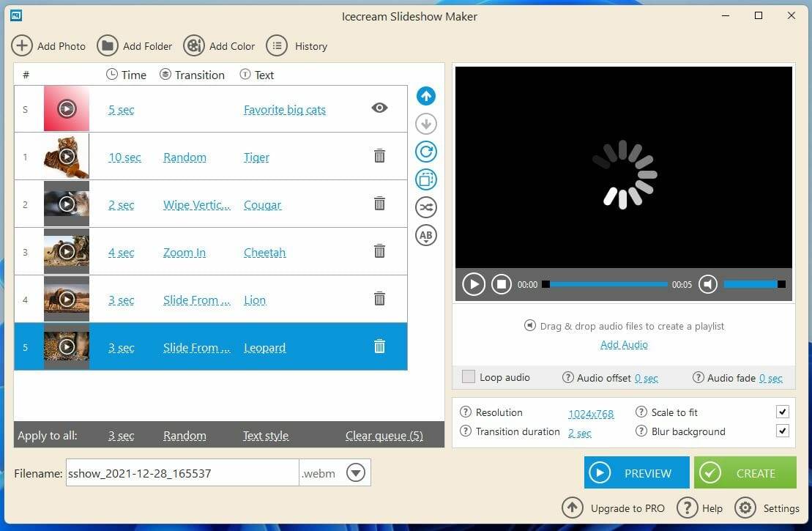Shuffle the slide order
Viewport: 812px width, 531px height.
point(425,207)
